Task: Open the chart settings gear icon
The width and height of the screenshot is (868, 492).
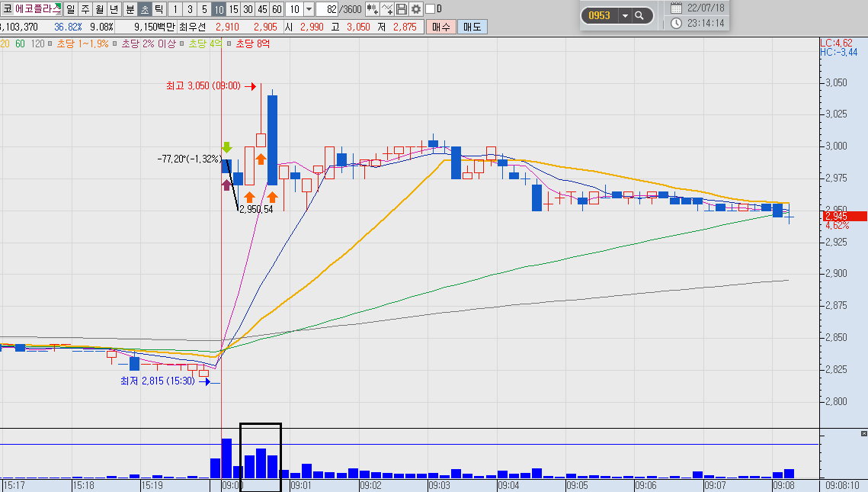Action: (416, 9)
